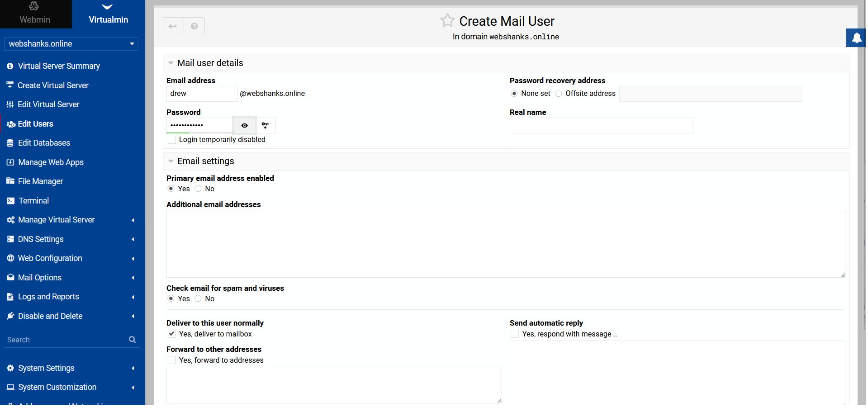Click the Manage Web Apps icon
Image resolution: width=868 pixels, height=412 pixels.
[10, 162]
